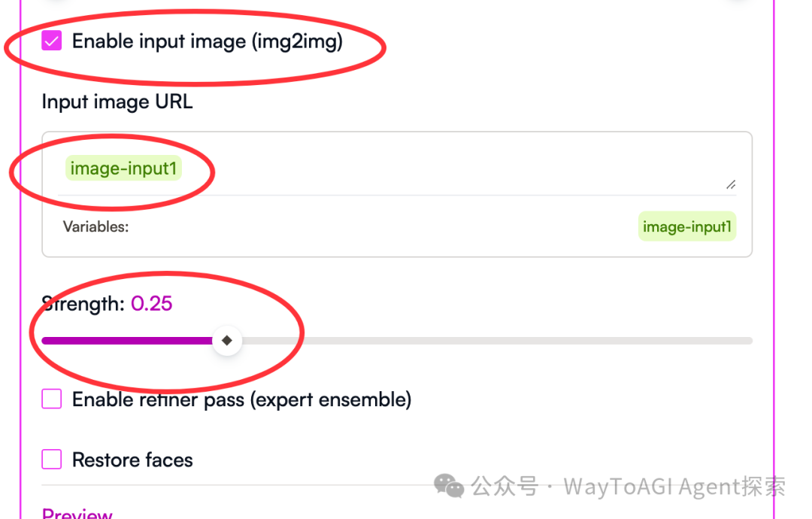Click the WeChat logo icon in the watermark
The height and width of the screenshot is (519, 812).
pos(448,486)
